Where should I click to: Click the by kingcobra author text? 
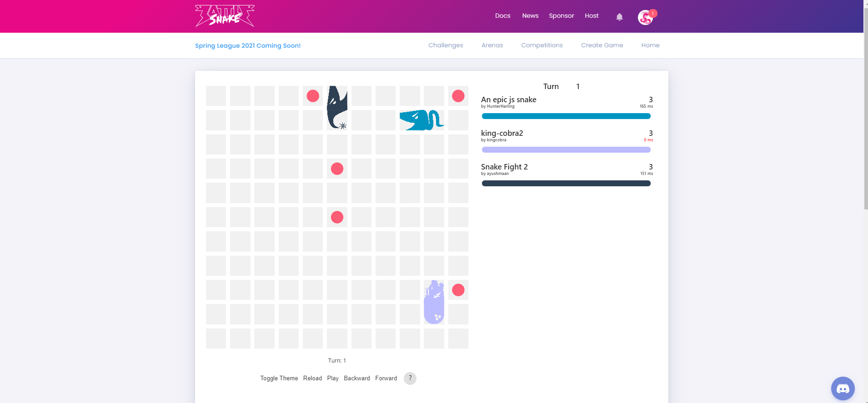click(x=494, y=140)
